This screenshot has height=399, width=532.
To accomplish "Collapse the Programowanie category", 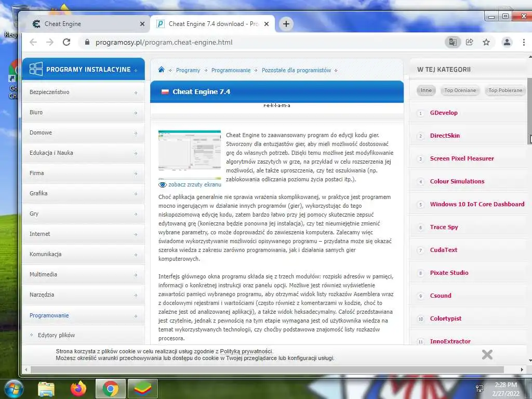I will coord(84,315).
